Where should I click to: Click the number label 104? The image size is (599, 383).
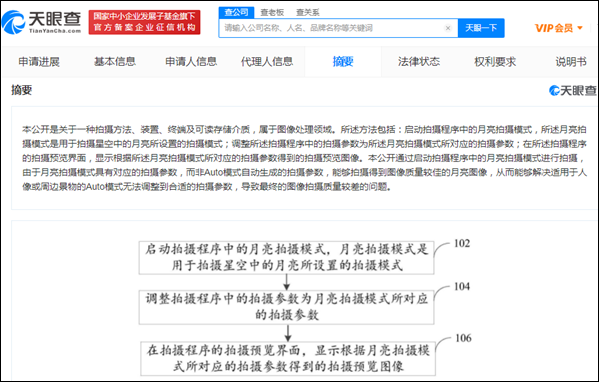pyautogui.click(x=462, y=286)
